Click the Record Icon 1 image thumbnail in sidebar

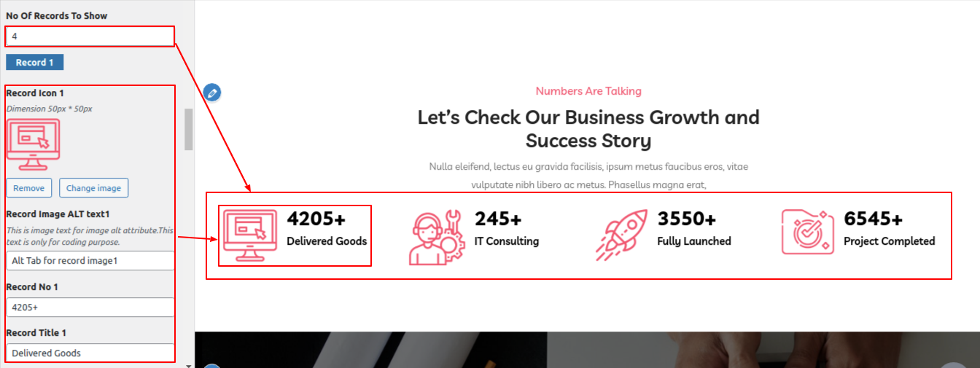(x=33, y=144)
